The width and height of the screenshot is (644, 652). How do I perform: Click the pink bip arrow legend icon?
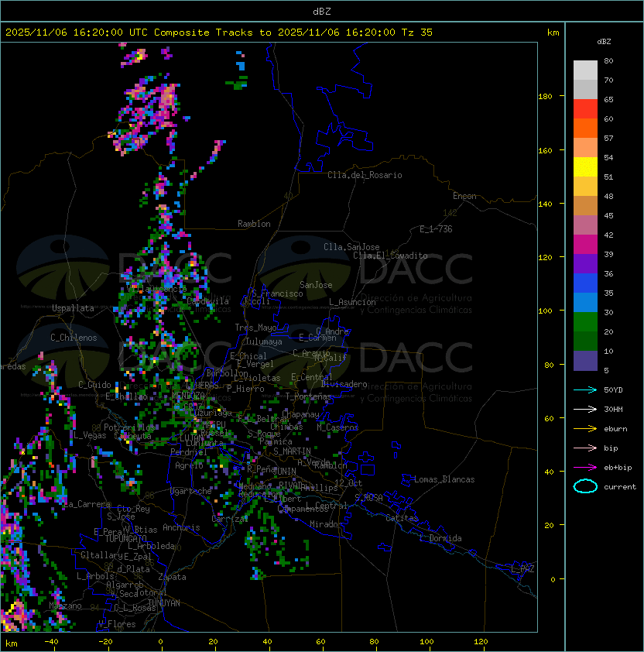[x=585, y=448]
